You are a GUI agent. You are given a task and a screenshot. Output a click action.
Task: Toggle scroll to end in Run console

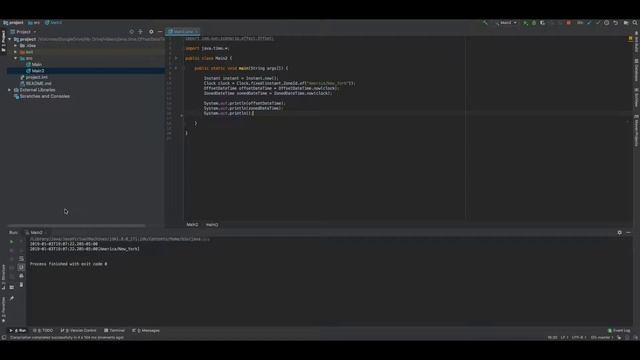pos(21,267)
